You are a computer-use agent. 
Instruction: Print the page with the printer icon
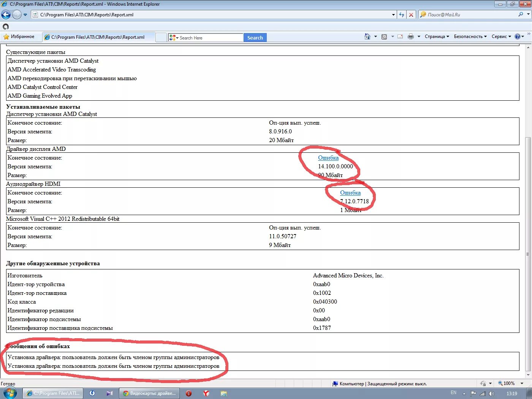pos(411,37)
